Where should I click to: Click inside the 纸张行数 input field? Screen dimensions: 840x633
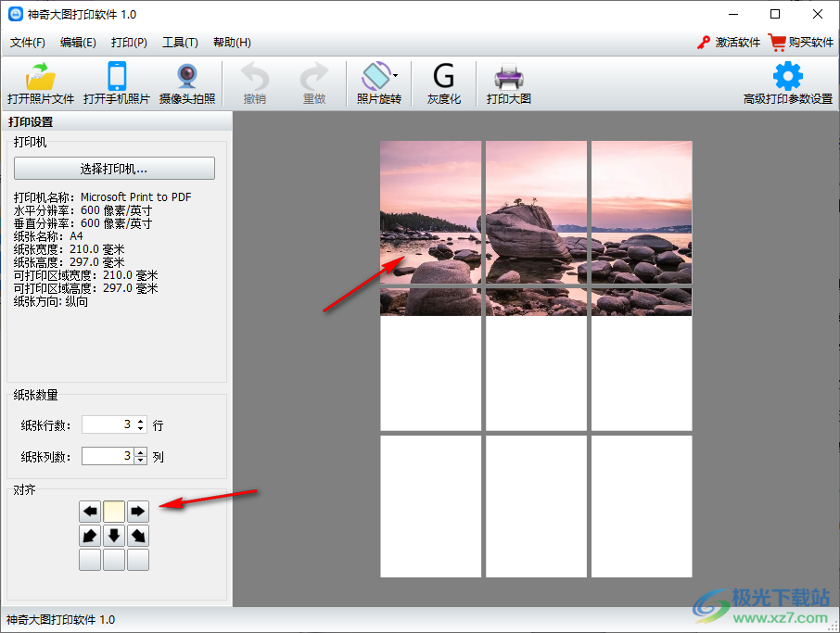(x=108, y=424)
